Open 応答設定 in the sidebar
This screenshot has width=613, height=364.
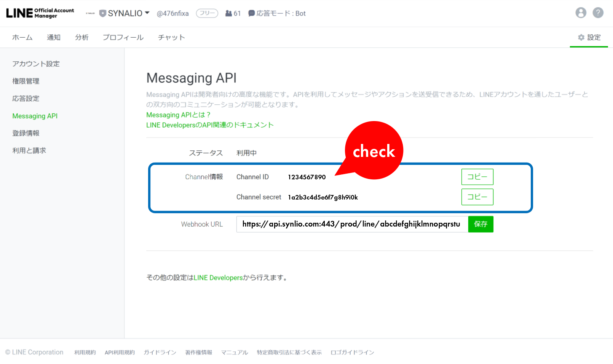[x=26, y=99]
